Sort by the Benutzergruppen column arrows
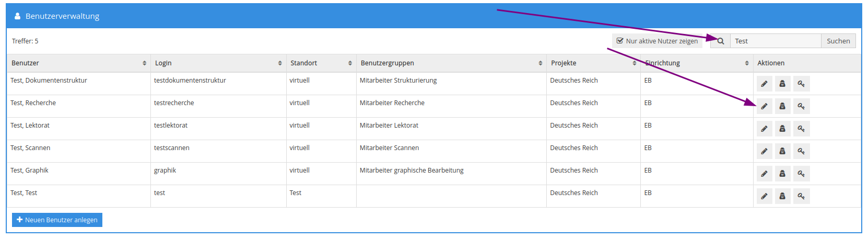The height and width of the screenshot is (239, 868). coord(541,63)
